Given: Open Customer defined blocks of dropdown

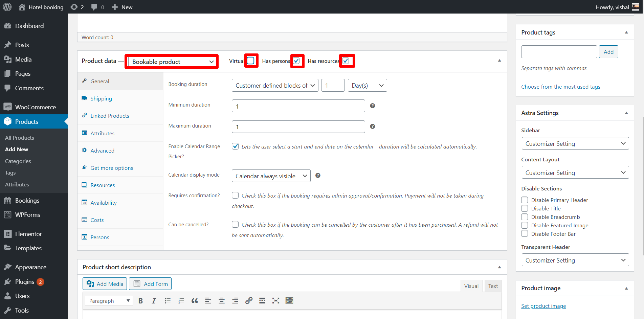Looking at the screenshot, I should pos(275,86).
